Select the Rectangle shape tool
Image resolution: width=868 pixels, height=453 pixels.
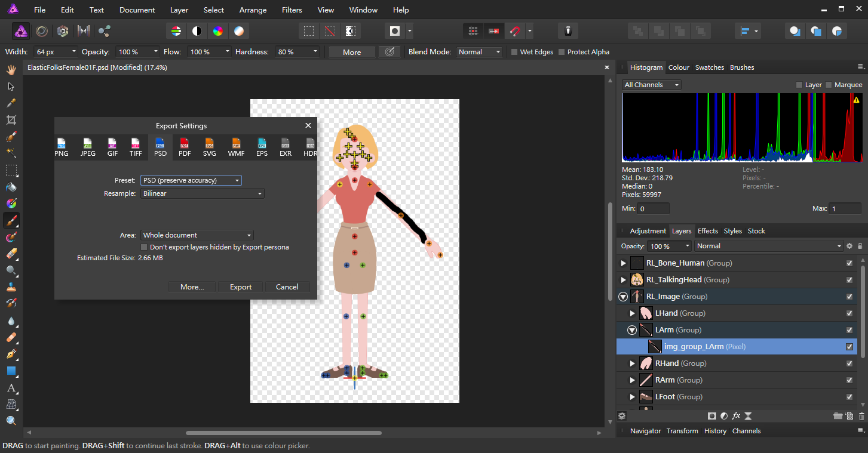11,371
